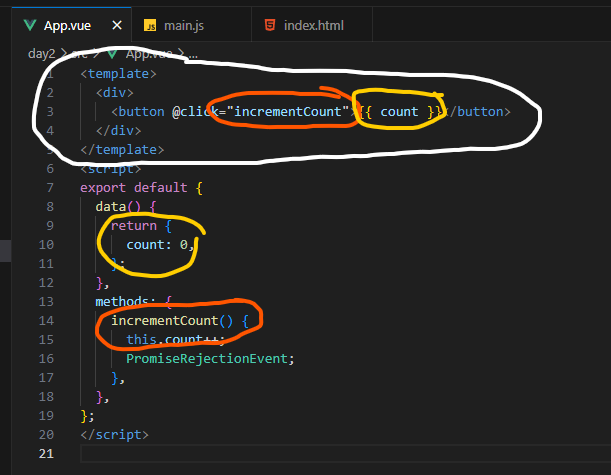Select the day2 breadcrumb segment
This screenshot has width=611, height=475.
[42, 53]
